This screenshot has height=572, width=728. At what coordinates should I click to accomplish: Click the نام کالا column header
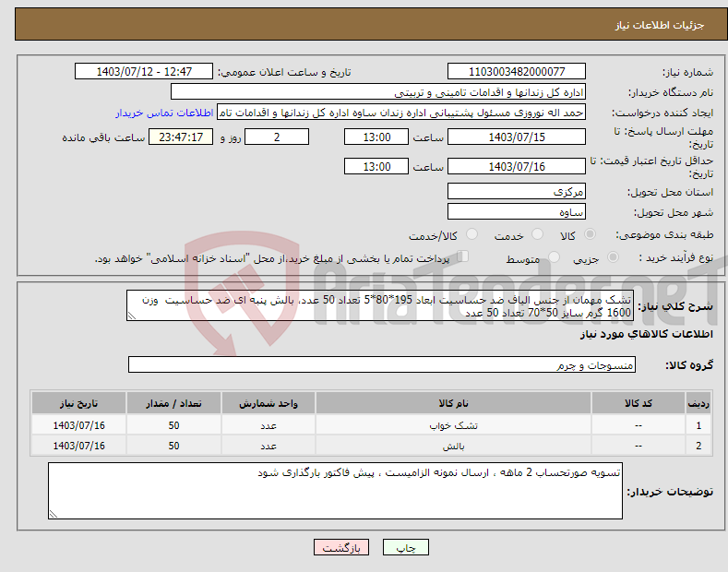click(x=453, y=403)
